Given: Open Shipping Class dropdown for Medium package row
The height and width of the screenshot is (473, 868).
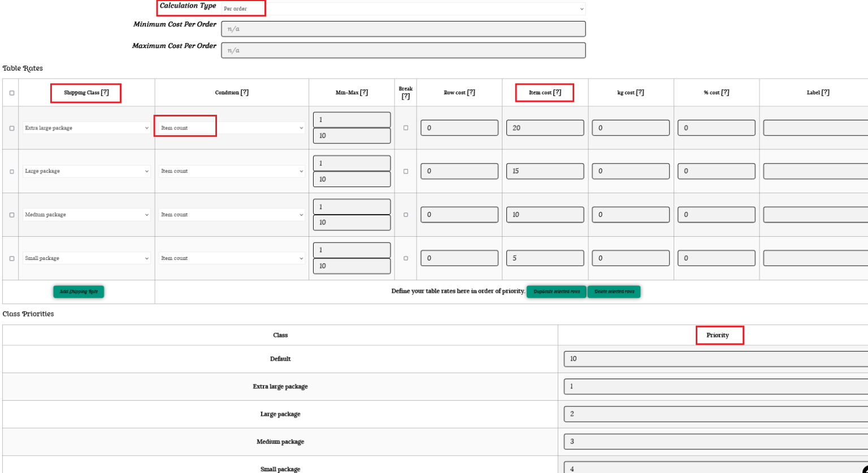Looking at the screenshot, I should click(86, 215).
